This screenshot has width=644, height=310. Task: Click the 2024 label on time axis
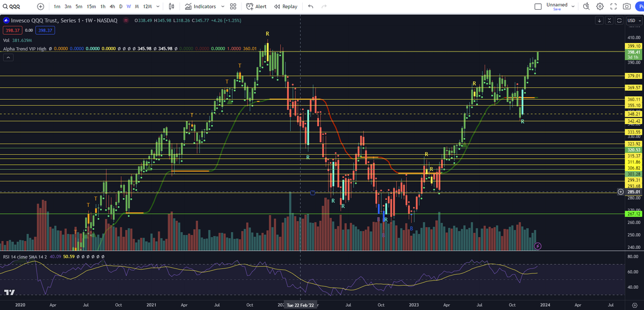(545, 304)
